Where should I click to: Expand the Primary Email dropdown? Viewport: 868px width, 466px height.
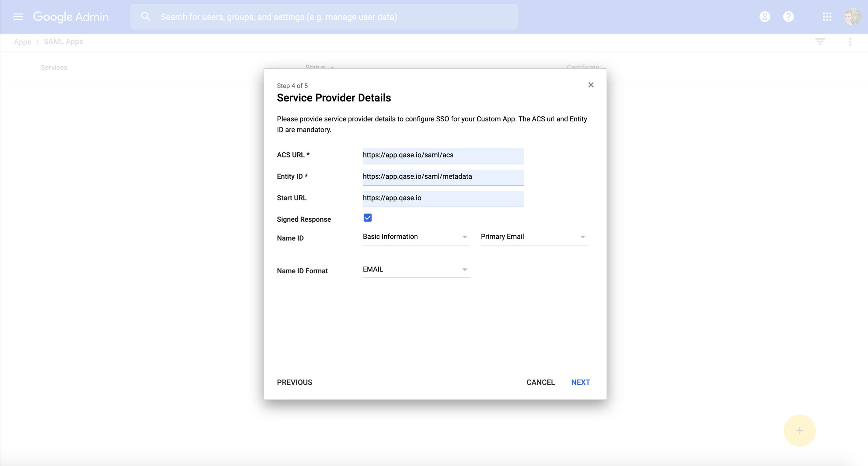tap(534, 237)
